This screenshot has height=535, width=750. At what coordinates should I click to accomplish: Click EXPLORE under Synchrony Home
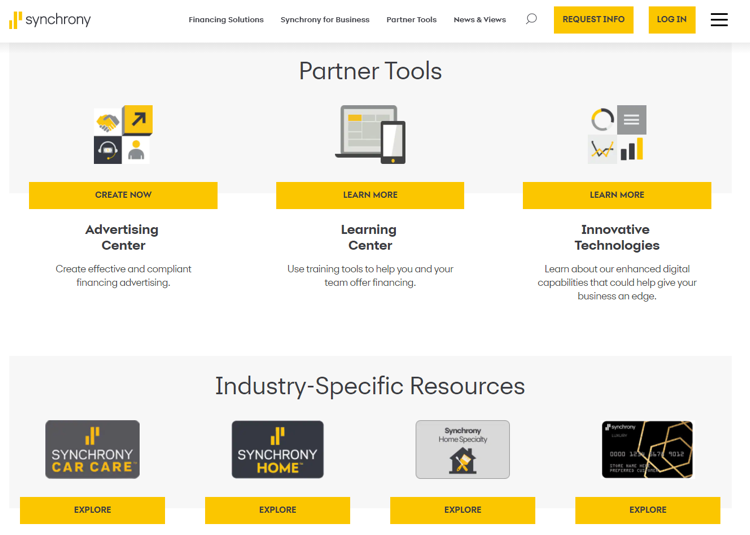277,510
